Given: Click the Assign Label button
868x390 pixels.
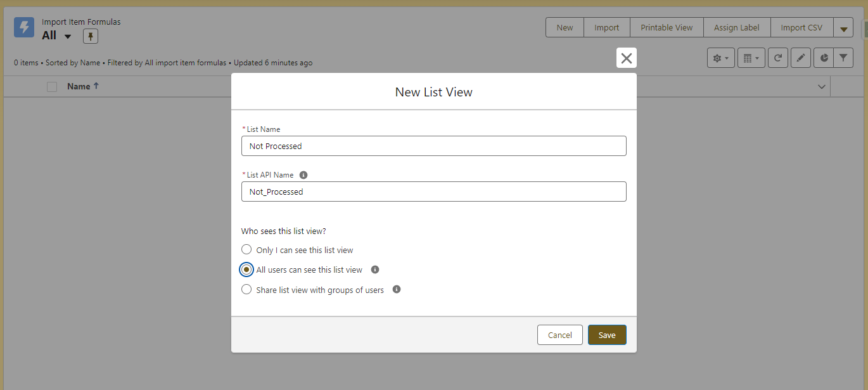Looking at the screenshot, I should point(736,27).
